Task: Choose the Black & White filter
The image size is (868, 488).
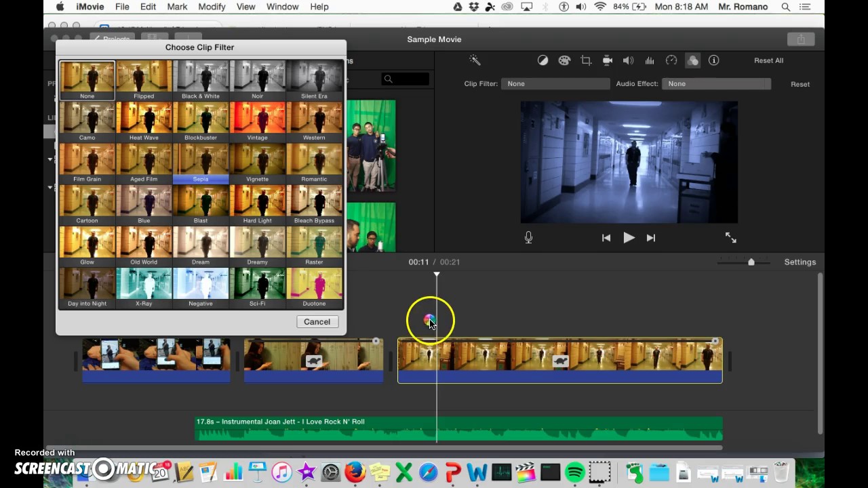Action: (201, 80)
